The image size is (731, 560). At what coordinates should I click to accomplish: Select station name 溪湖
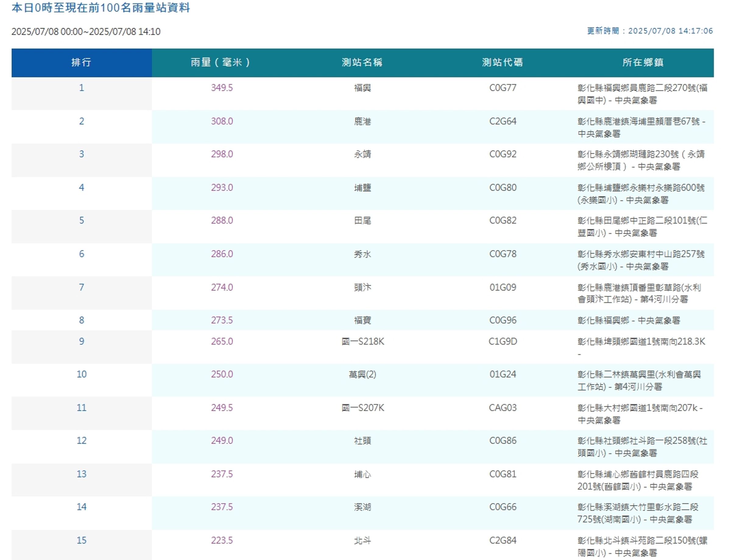[362, 507]
